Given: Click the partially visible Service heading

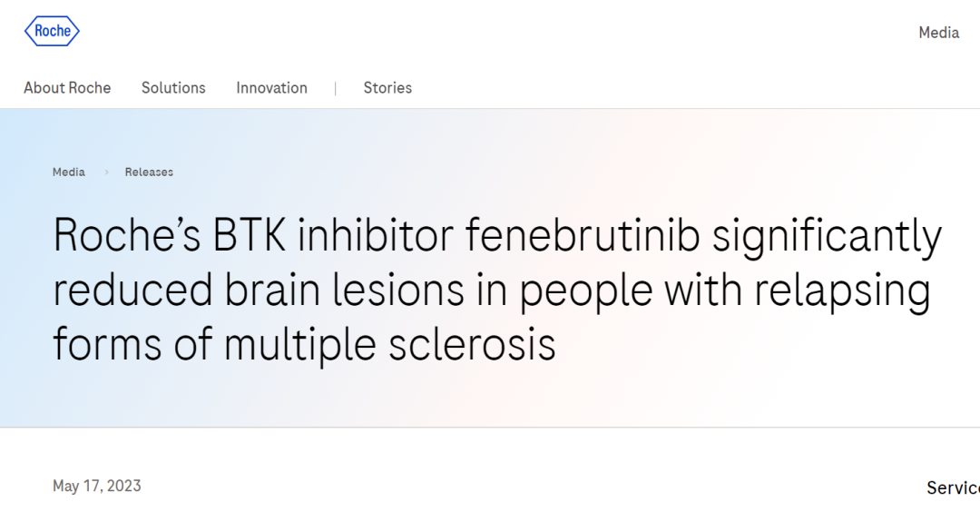Looking at the screenshot, I should [953, 487].
